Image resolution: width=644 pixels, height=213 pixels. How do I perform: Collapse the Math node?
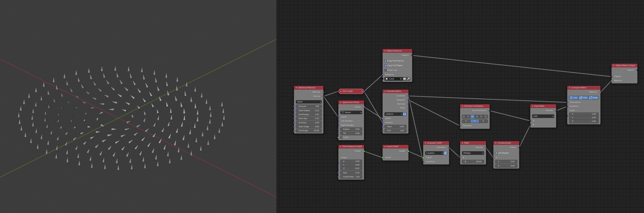tap(462, 143)
